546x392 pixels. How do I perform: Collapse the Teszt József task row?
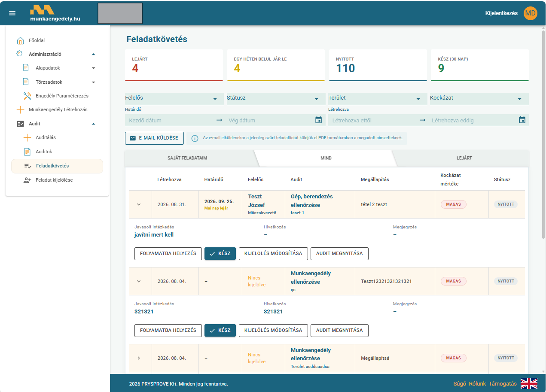point(139,204)
